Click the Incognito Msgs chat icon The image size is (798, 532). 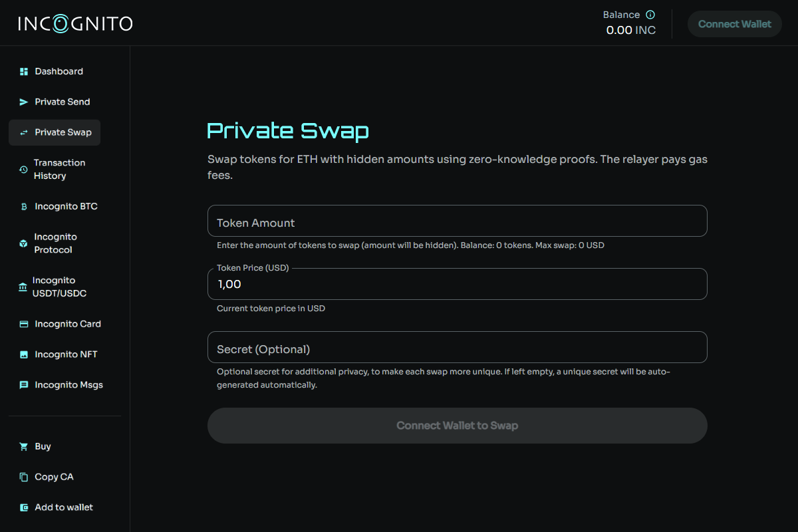tap(24, 385)
